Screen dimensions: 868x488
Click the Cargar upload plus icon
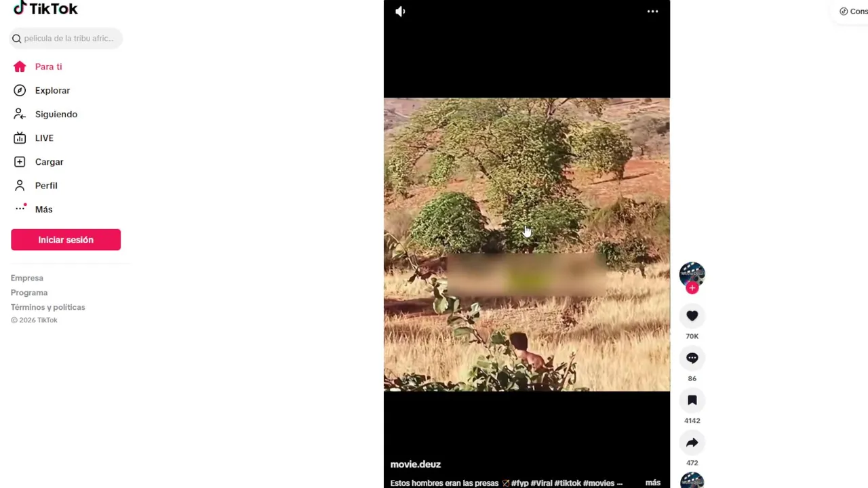click(x=20, y=162)
